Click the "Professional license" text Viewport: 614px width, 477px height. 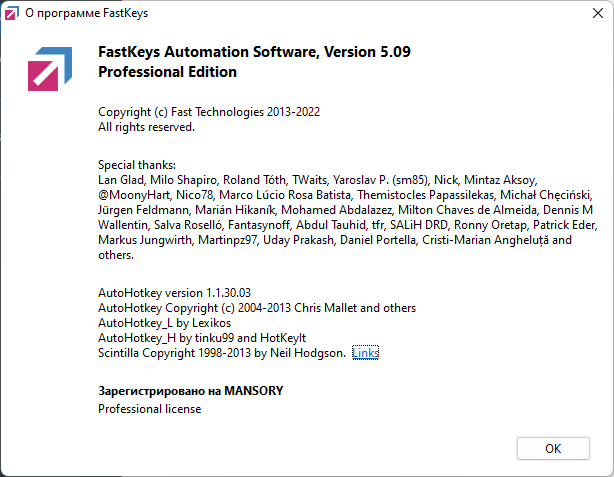pyautogui.click(x=149, y=409)
